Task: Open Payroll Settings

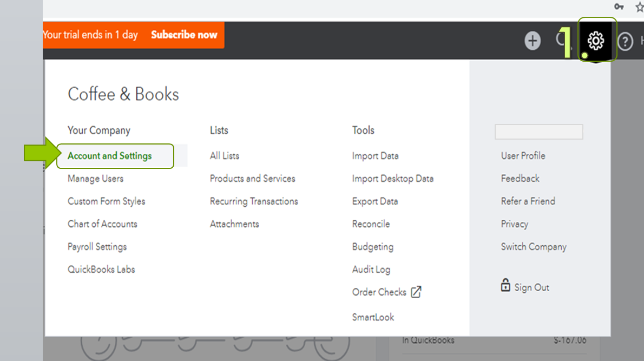Action: click(97, 247)
